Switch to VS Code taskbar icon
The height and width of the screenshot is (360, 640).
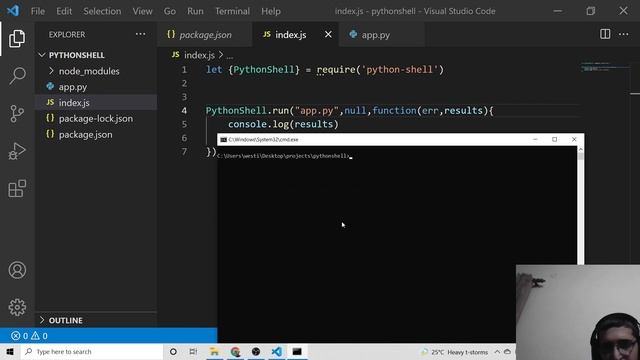tap(276, 351)
